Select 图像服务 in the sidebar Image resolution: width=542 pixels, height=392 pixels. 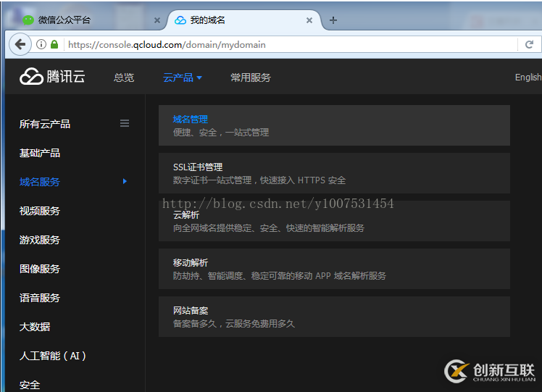(x=40, y=269)
